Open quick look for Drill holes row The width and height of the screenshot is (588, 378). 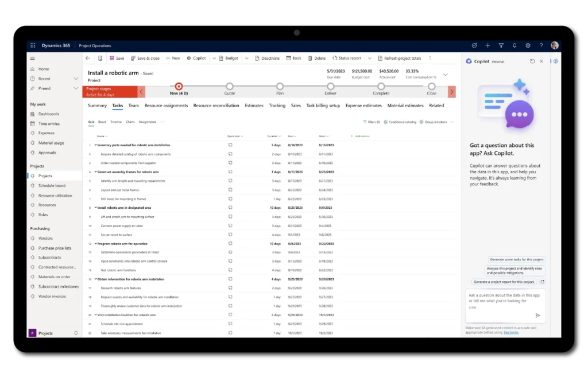[x=230, y=199]
